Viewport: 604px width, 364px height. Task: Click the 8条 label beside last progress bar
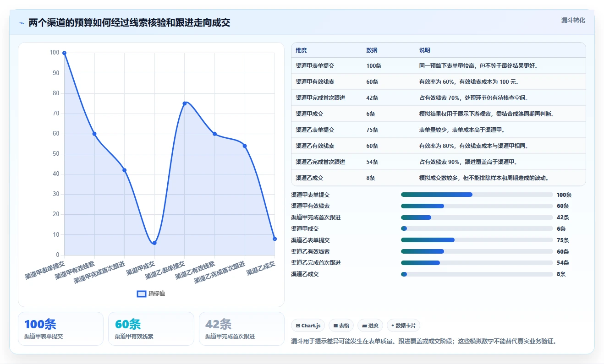561,274
